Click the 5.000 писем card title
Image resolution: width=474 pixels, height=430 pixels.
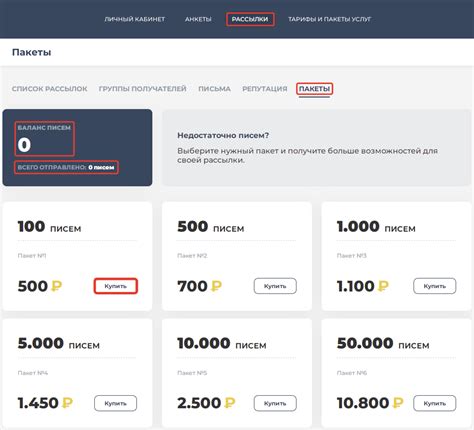coord(59,344)
